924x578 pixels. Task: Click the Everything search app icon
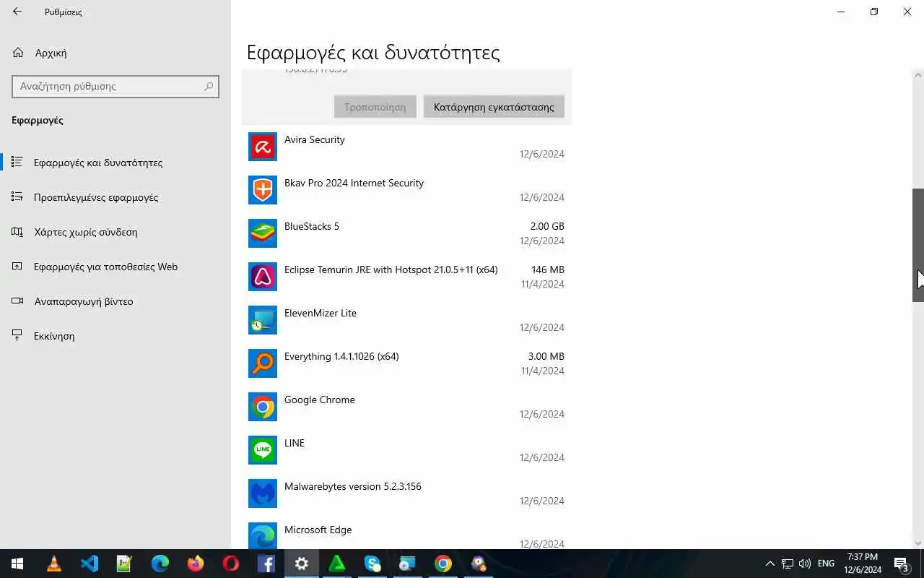pyautogui.click(x=263, y=363)
